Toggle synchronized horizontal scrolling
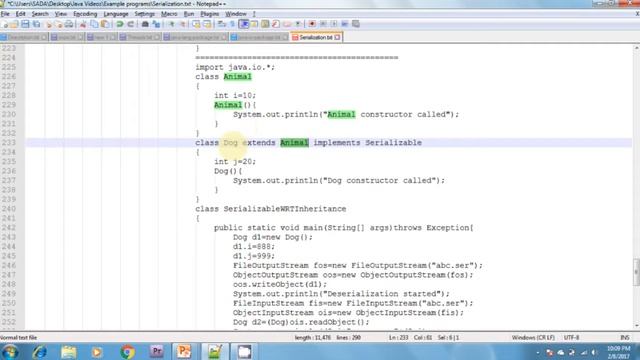640x360 pixels. click(x=207, y=24)
